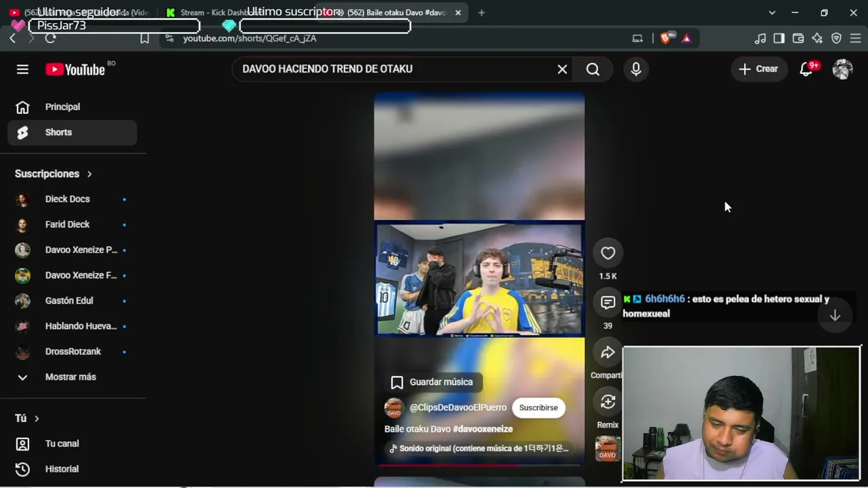Open the browser main menu
The width and height of the screenshot is (868, 488).
pyautogui.click(x=855, y=39)
